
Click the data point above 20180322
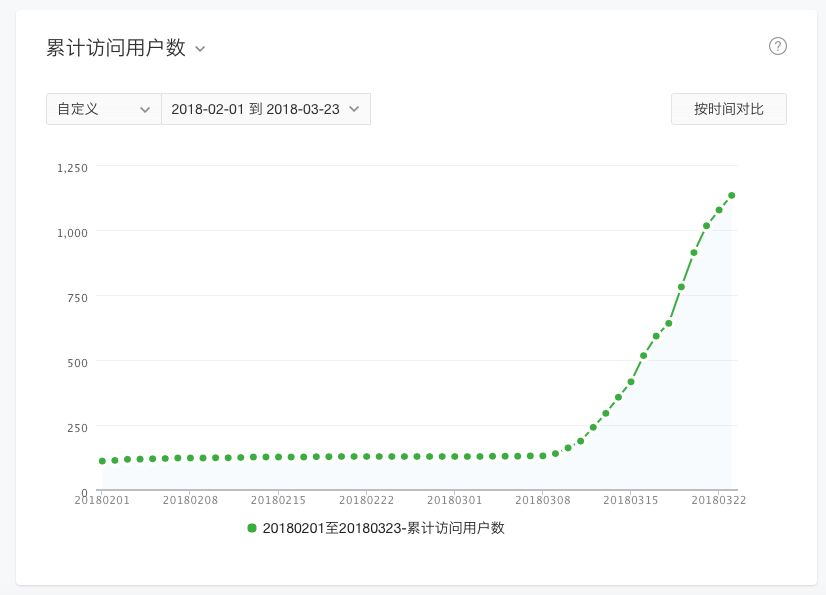pos(719,210)
